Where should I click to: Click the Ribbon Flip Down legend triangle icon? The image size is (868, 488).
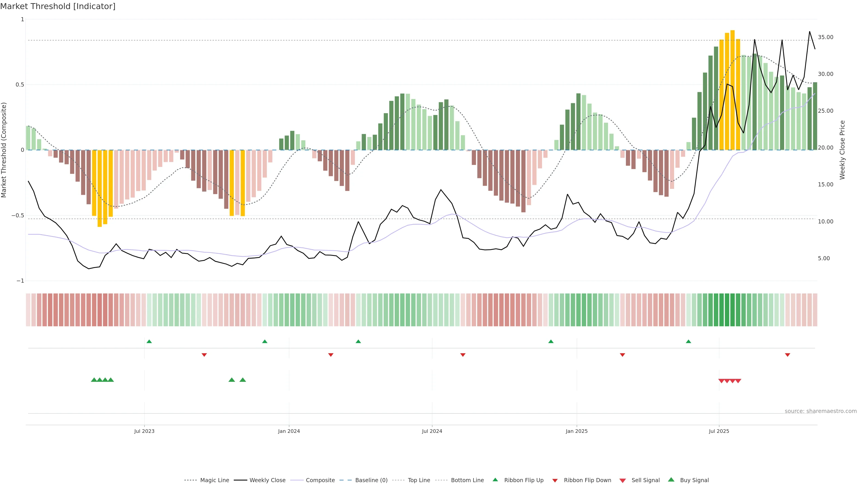555,481
